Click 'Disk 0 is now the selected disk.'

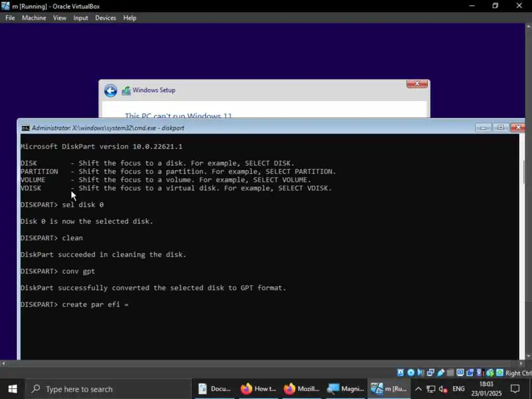tap(87, 221)
